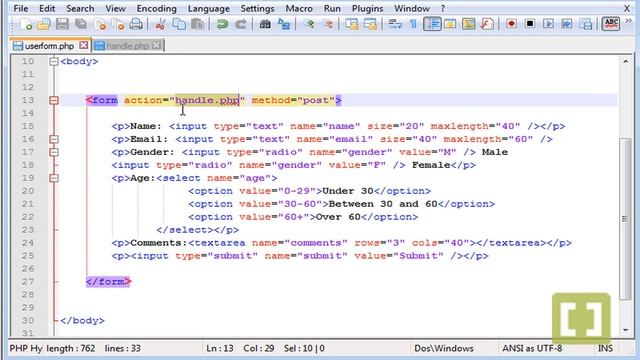
Task: Collapse the form block on line 13
Action: point(54,100)
